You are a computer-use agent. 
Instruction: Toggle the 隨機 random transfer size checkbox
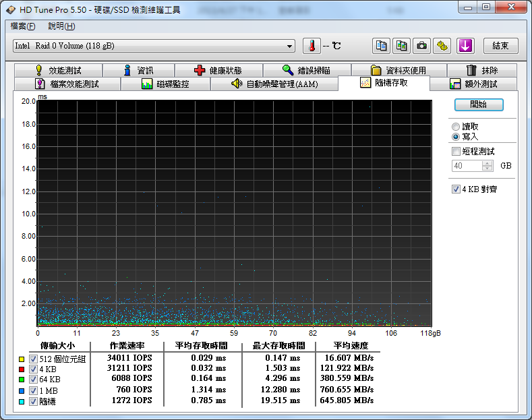coord(33,402)
